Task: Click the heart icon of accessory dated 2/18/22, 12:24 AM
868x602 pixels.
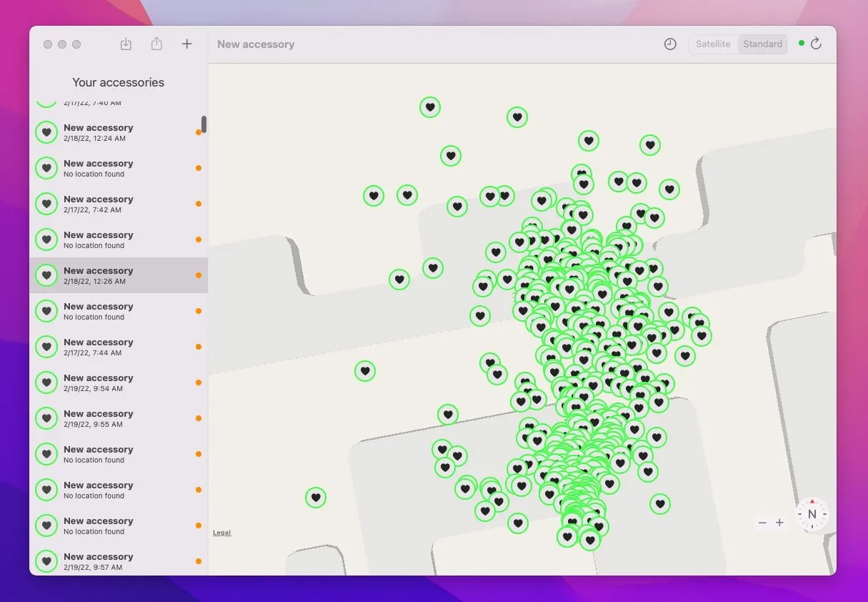Action: click(x=46, y=132)
